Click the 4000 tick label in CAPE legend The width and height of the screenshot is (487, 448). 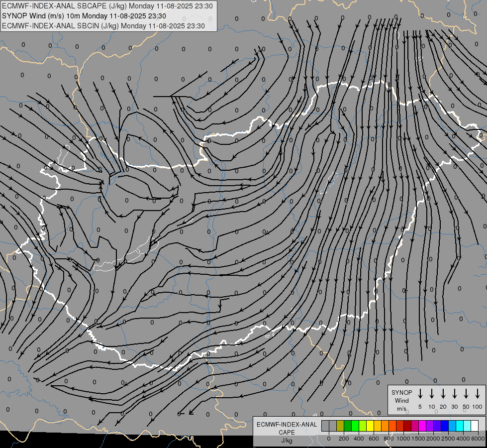tap(463, 439)
